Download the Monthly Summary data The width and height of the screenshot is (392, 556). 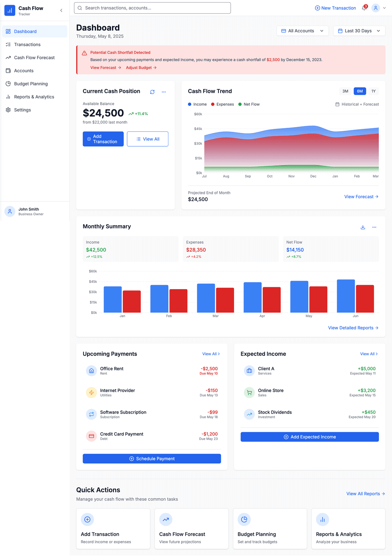(363, 227)
